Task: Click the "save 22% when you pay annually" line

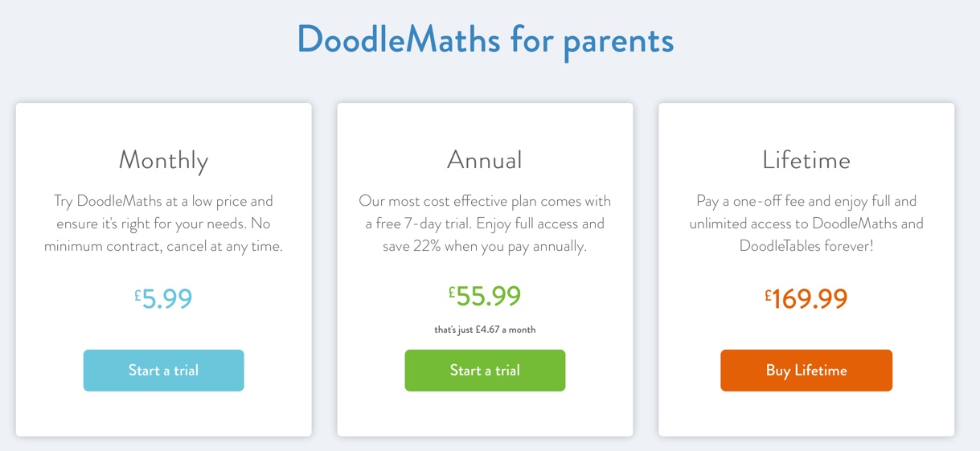Action: click(x=485, y=247)
